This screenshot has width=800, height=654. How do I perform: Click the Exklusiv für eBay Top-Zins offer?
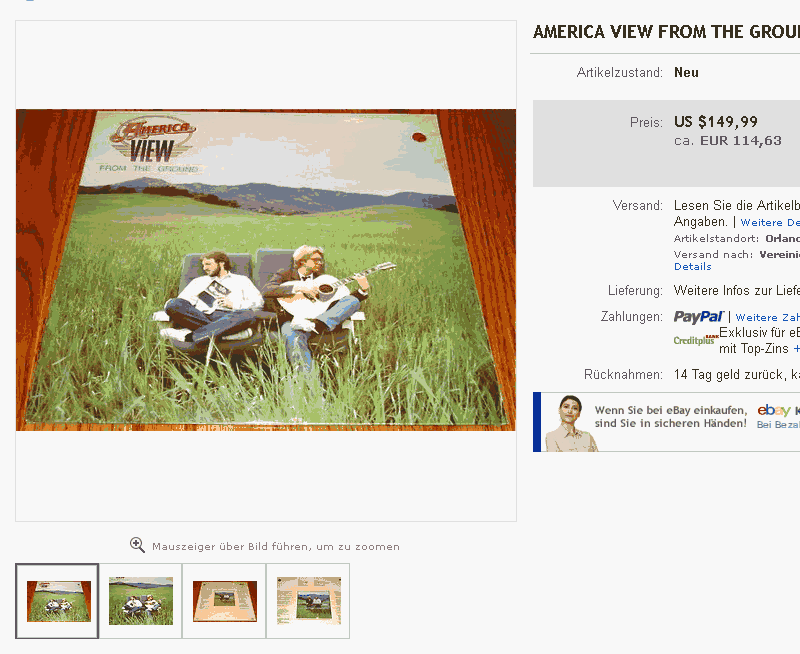click(759, 341)
